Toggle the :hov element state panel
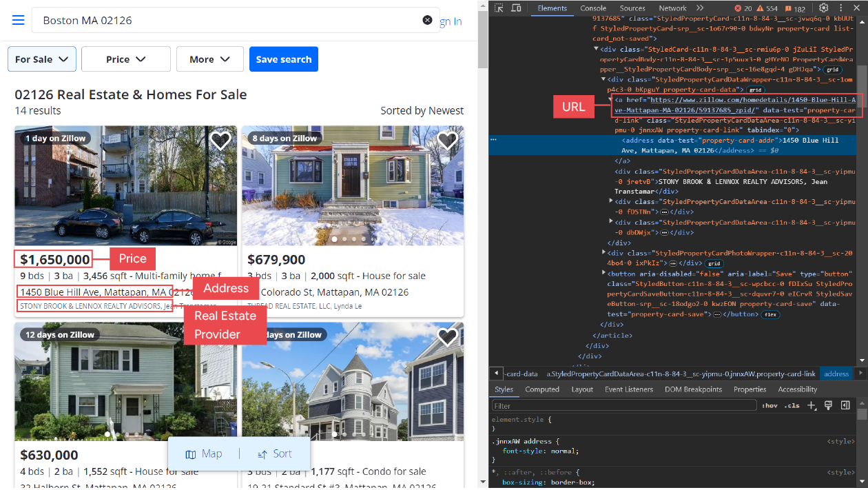The height and width of the screenshot is (490, 868). pyautogui.click(x=769, y=405)
